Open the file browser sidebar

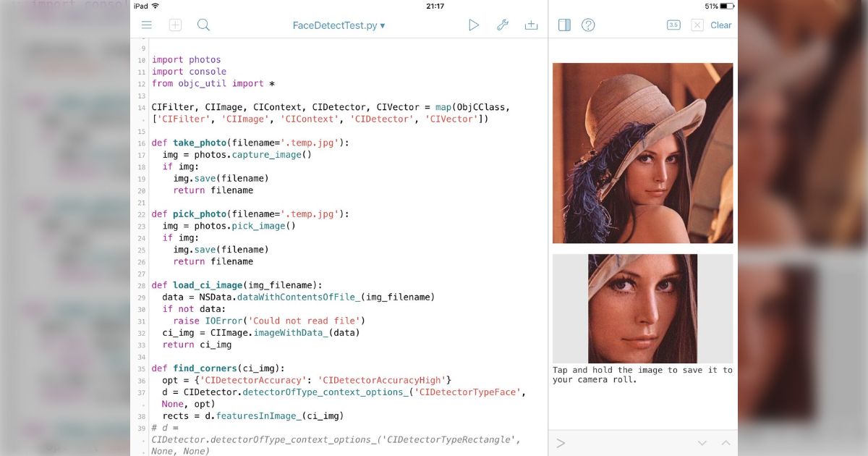147,25
